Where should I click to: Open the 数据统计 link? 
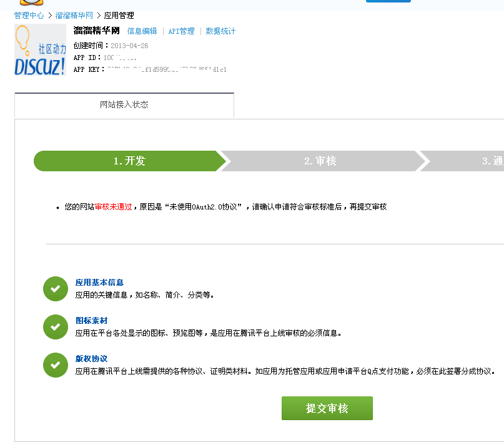[220, 31]
